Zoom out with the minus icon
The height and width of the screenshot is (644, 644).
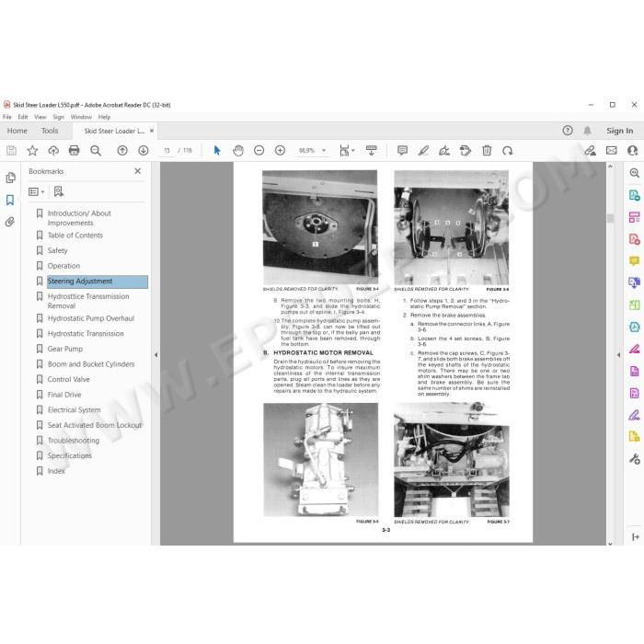(259, 151)
